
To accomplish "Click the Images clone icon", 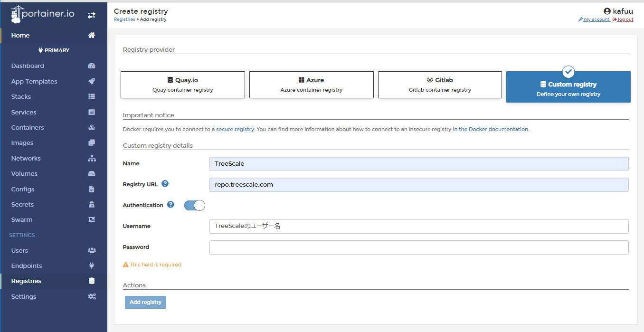I will (92, 142).
